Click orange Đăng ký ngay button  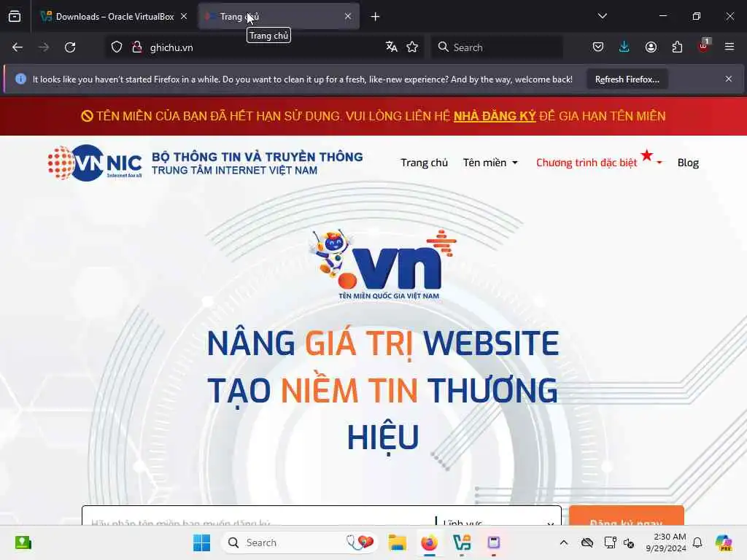[x=627, y=516]
